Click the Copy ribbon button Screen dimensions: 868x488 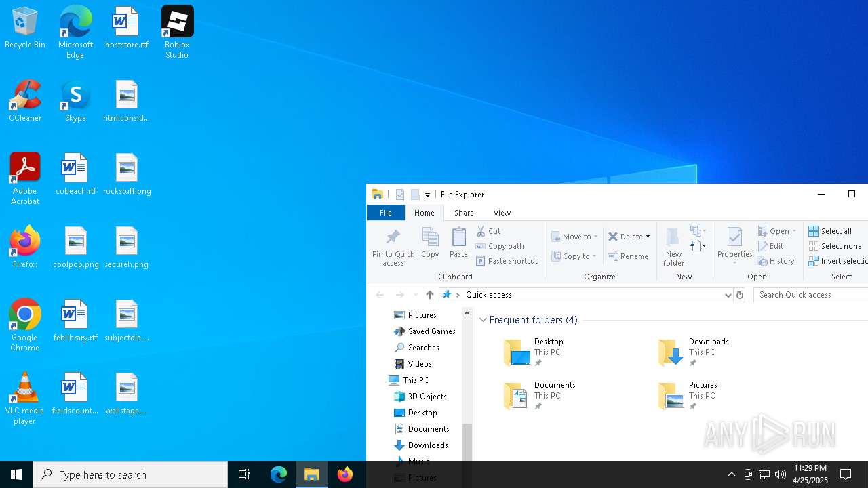(x=430, y=243)
